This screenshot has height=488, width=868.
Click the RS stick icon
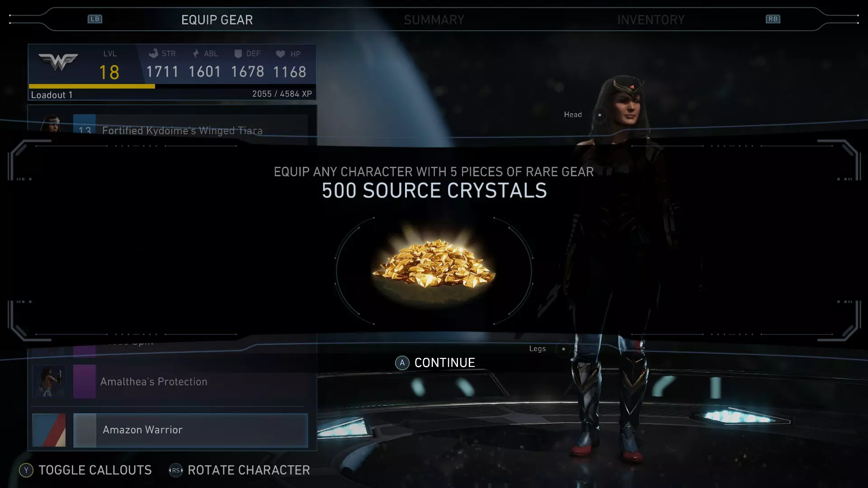(175, 470)
